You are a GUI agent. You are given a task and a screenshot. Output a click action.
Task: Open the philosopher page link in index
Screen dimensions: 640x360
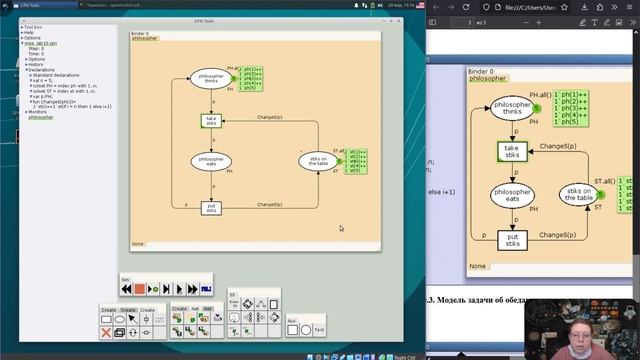tap(41, 117)
